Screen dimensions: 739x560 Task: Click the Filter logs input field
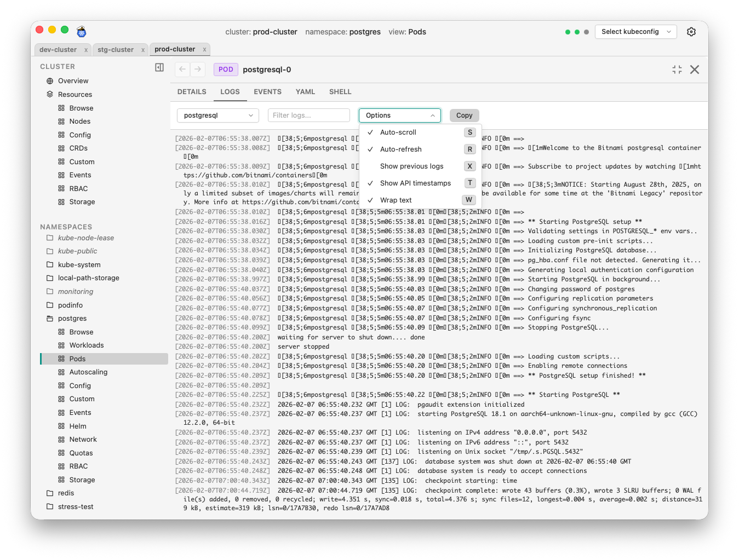click(308, 115)
